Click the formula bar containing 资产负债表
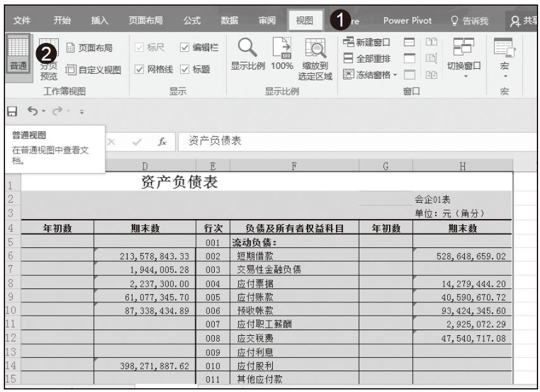This screenshot has height=392, width=540. click(x=357, y=141)
